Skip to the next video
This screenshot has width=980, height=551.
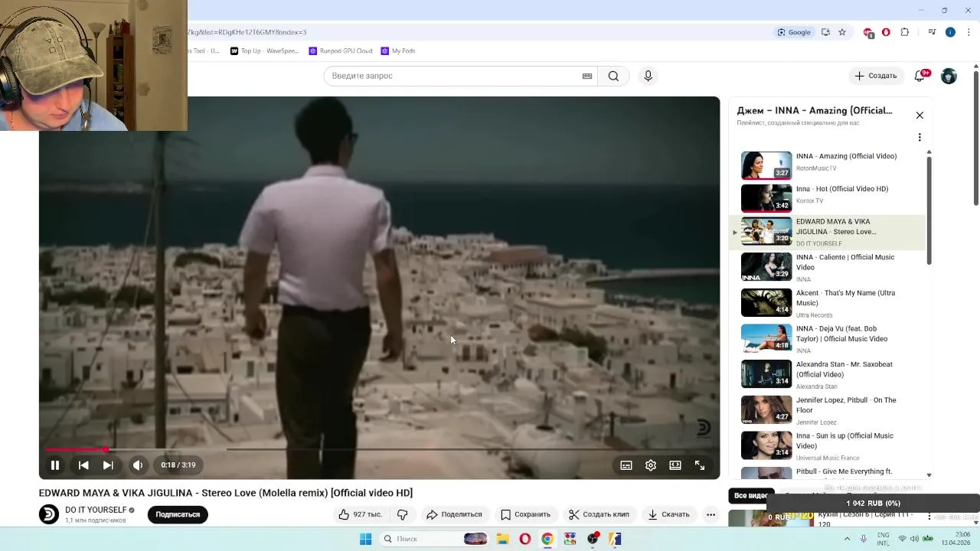point(108,465)
